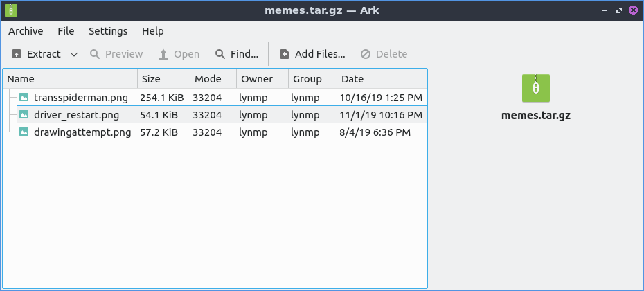Open the Archive menu
This screenshot has height=291, width=644.
pyautogui.click(x=26, y=31)
